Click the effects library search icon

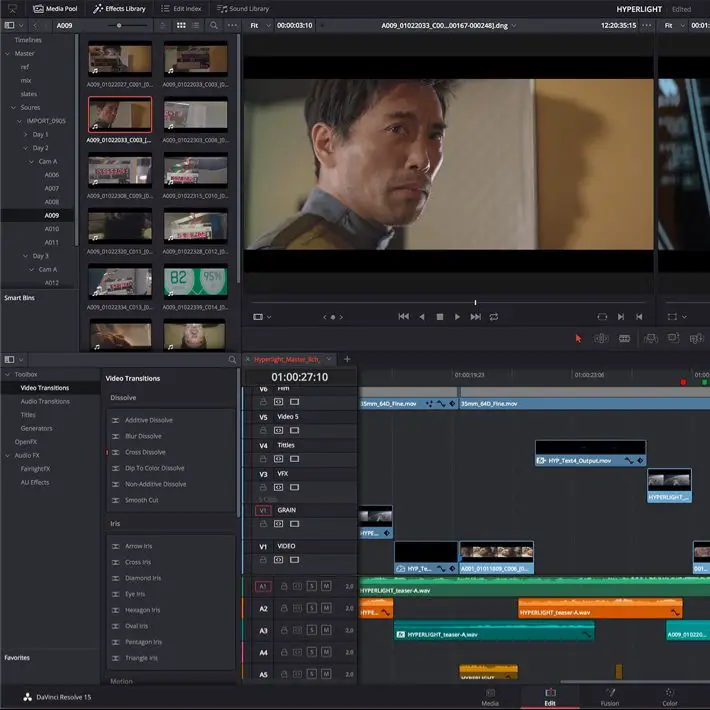pos(232,360)
